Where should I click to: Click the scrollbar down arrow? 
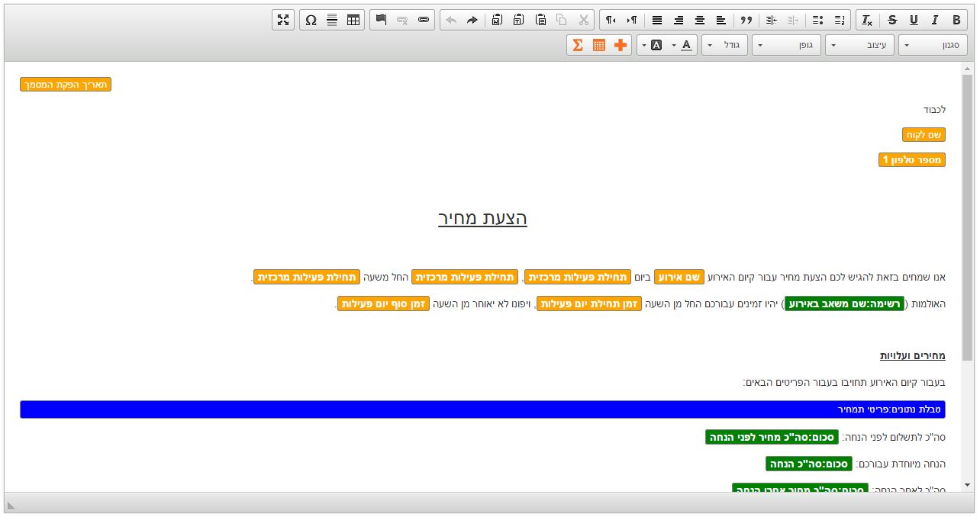[967, 485]
